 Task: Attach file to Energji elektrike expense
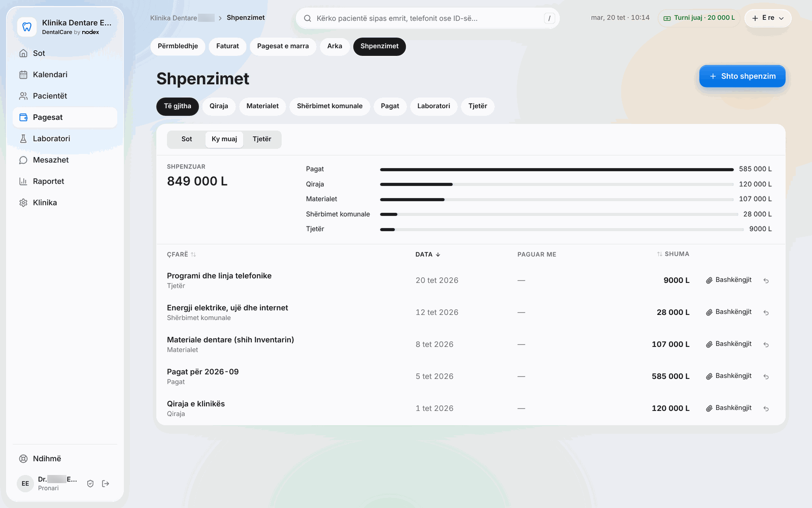point(729,312)
